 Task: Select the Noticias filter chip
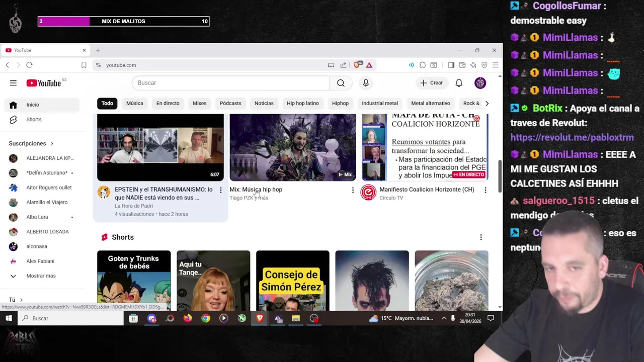click(264, 104)
